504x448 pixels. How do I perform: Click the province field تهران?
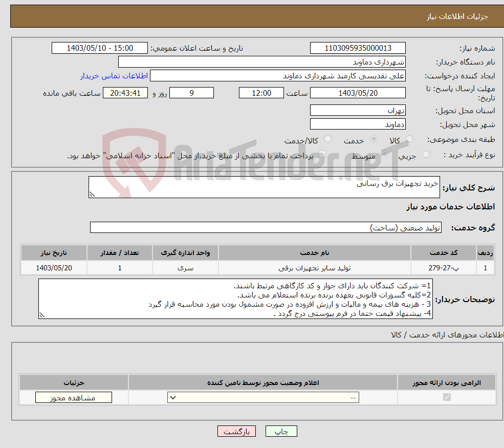pyautogui.click(x=358, y=110)
